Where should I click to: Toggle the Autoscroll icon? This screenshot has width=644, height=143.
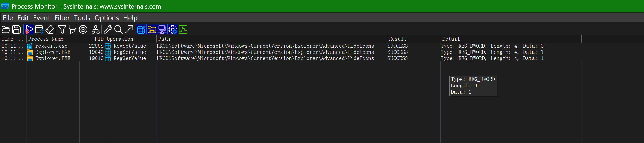click(39, 29)
